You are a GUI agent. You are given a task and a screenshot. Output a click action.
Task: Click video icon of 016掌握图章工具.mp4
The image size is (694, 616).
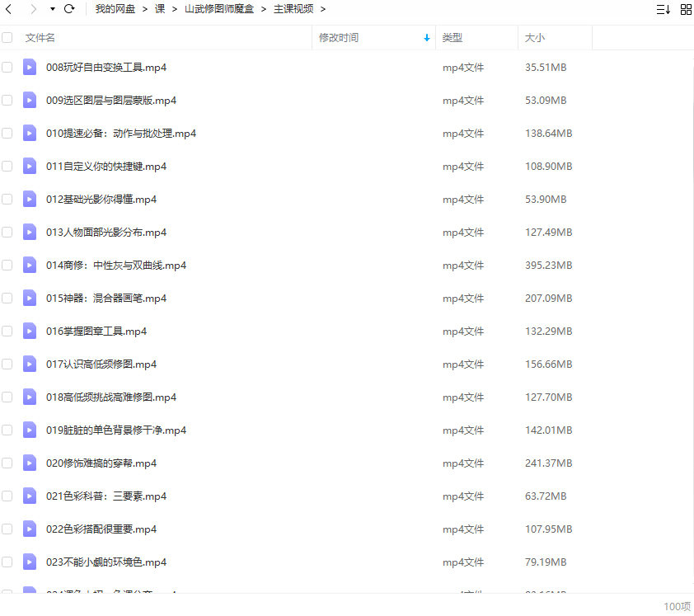pos(30,332)
